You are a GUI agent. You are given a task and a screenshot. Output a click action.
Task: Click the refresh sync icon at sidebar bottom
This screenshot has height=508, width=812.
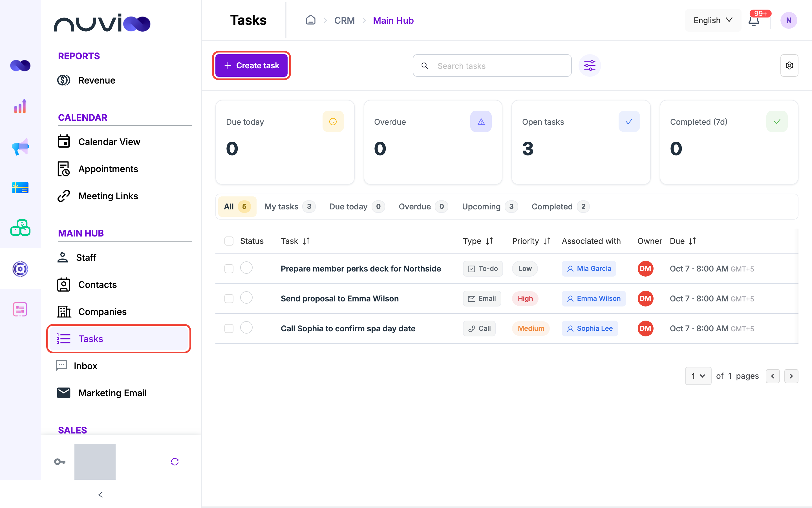point(175,462)
